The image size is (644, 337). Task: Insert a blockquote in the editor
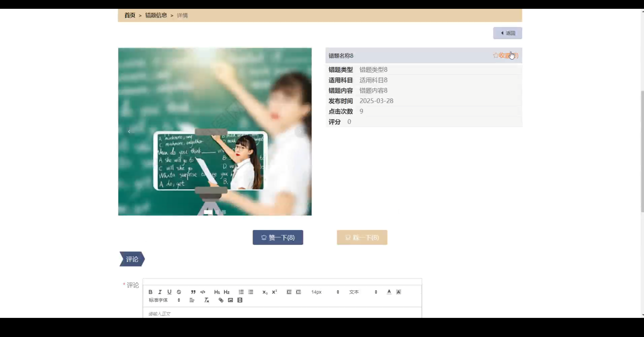(x=193, y=292)
